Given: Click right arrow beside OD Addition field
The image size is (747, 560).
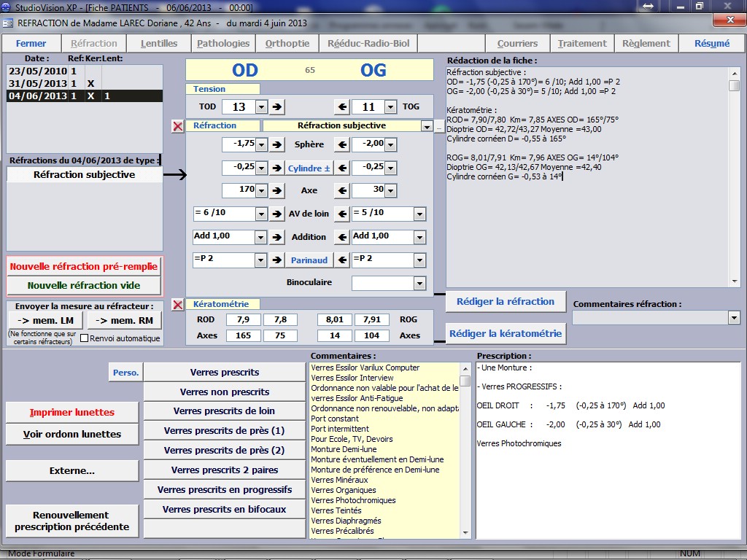Looking at the screenshot, I should click(276, 237).
